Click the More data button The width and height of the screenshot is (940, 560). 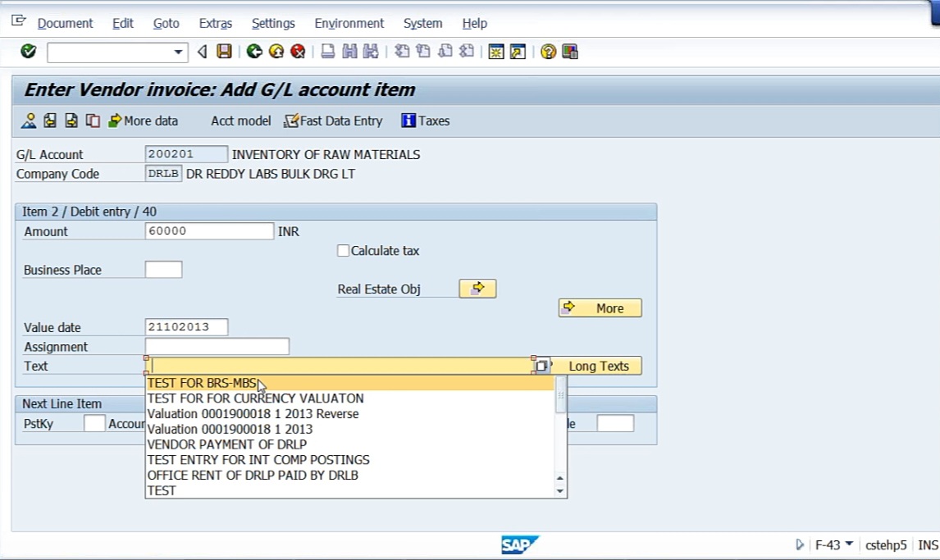coord(144,121)
